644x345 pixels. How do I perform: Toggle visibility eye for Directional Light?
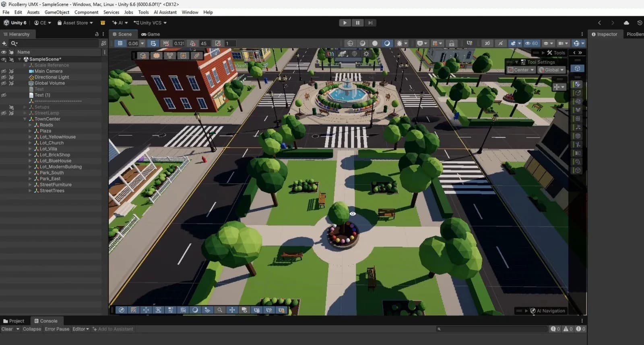[x=4, y=77]
